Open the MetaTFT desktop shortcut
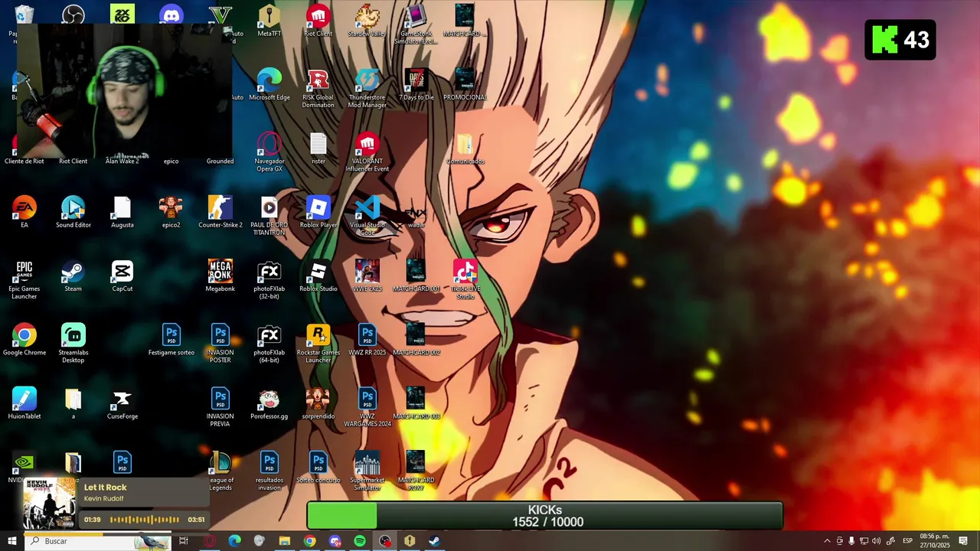This screenshot has height=551, width=980. click(269, 20)
